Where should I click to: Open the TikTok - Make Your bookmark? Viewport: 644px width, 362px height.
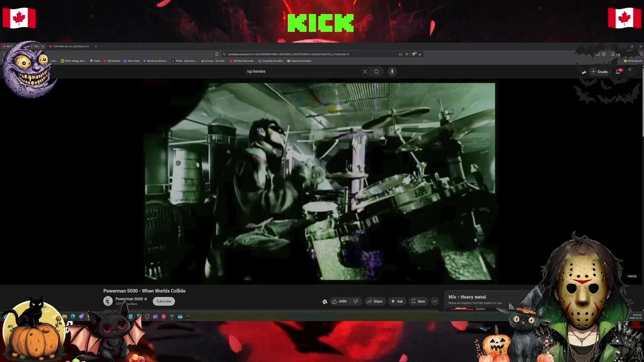184,61
